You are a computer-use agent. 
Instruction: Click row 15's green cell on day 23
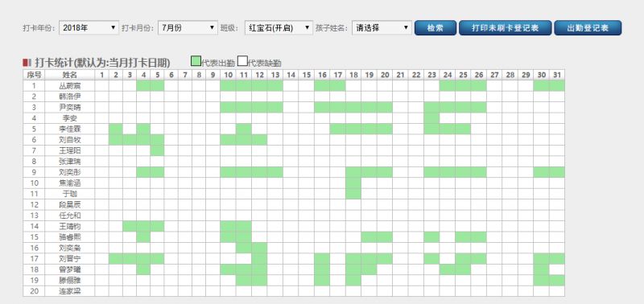(431, 236)
